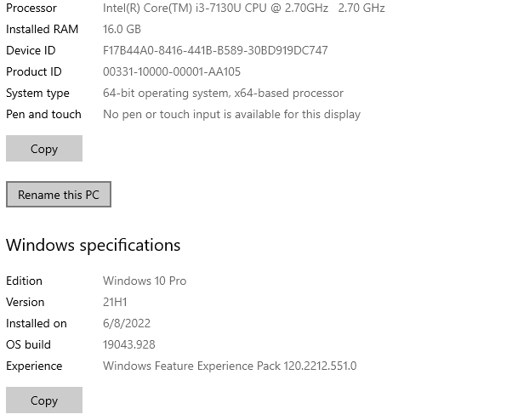This screenshot has width=529, height=420.
Task: Click the Version value 21H1
Action: pos(115,302)
